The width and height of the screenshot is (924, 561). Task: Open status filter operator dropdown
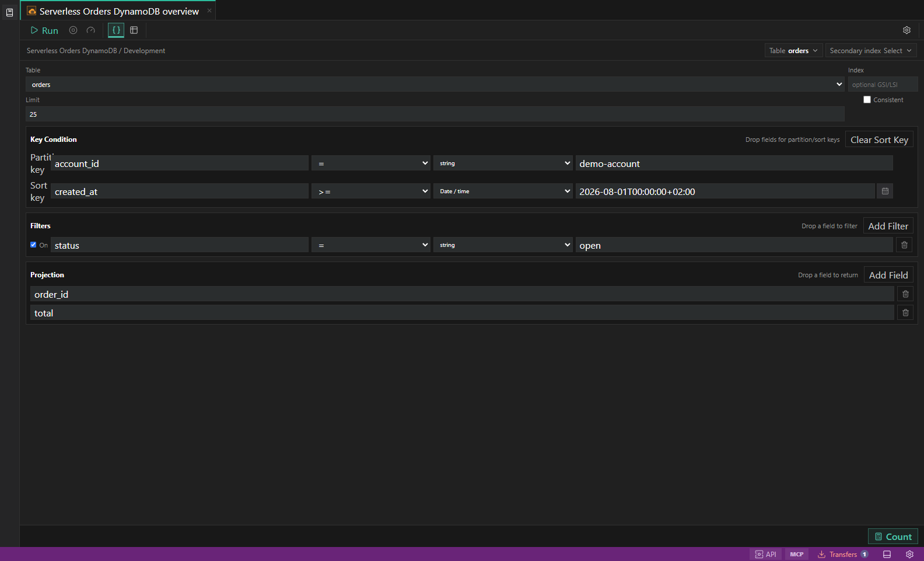tap(371, 245)
